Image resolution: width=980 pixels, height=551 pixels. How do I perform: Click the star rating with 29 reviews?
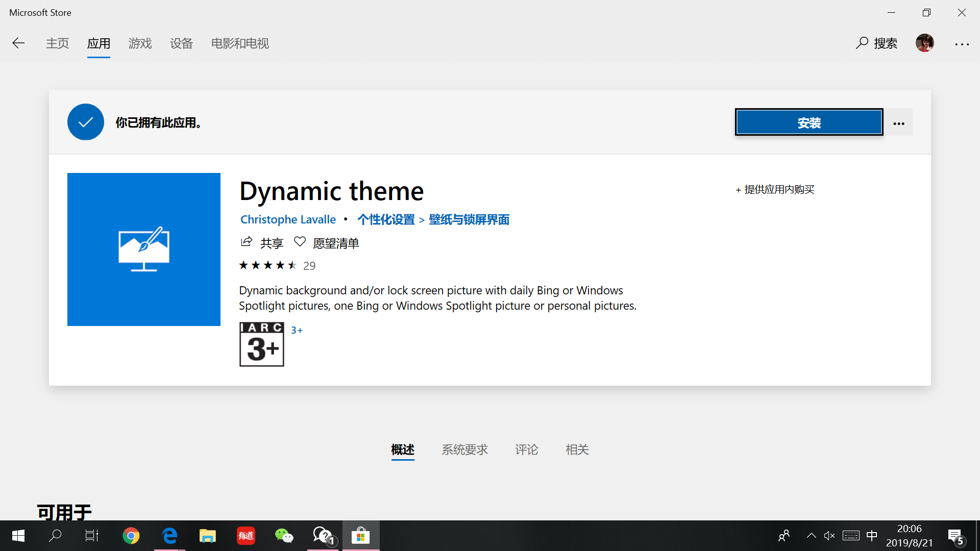[x=277, y=265]
